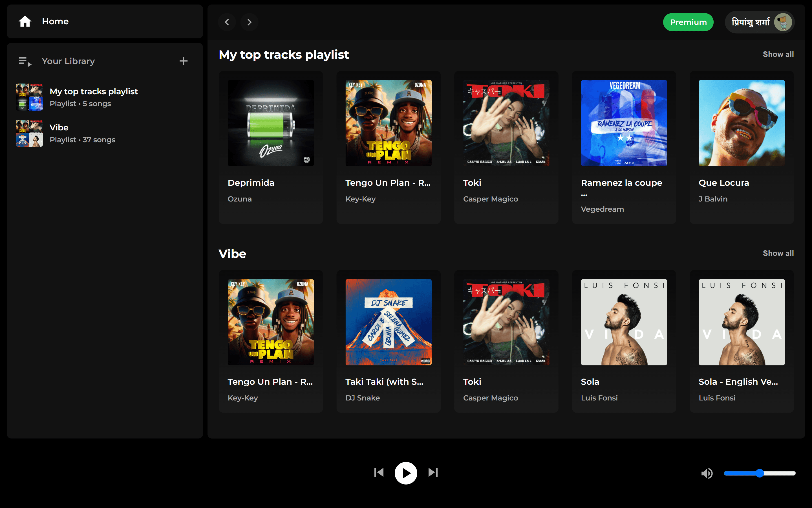Viewport: 812px width, 508px height.
Task: Select the Que Locura album cover
Action: coord(742,123)
